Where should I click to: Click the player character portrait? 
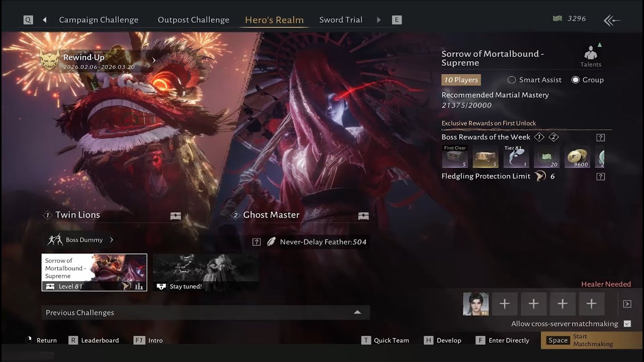[475, 304]
